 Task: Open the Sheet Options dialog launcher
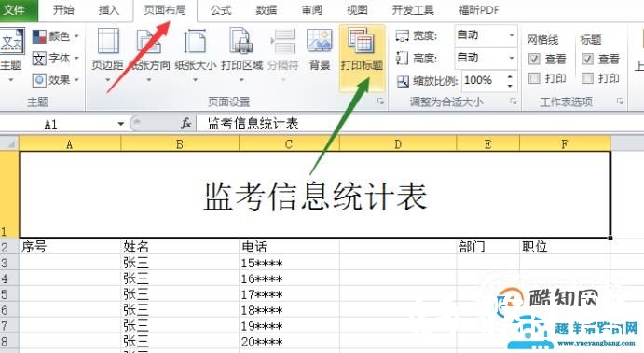coord(620,101)
